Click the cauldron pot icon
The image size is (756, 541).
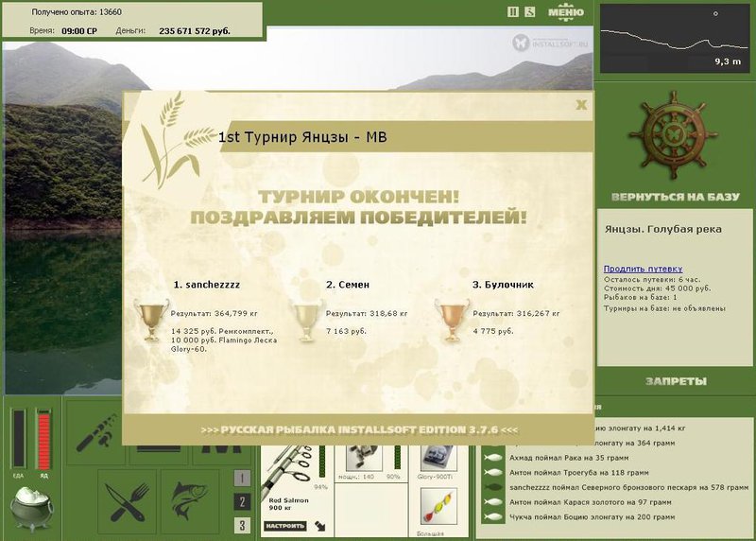pyautogui.click(x=32, y=508)
